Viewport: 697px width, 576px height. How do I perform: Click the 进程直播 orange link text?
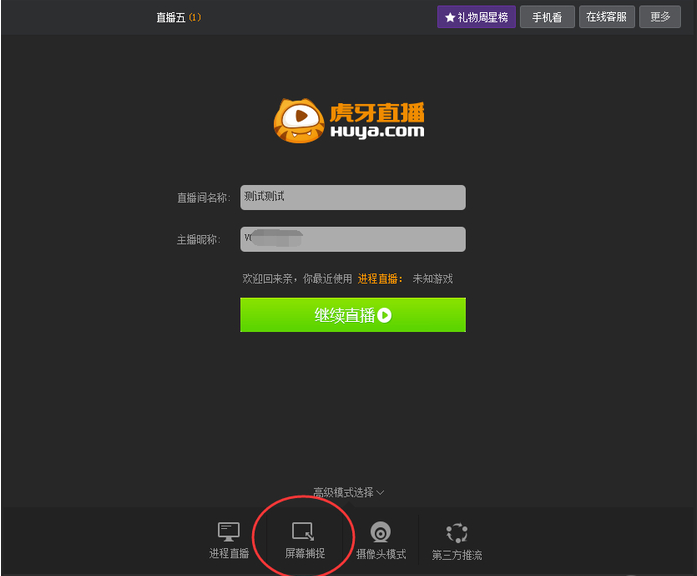(380, 279)
